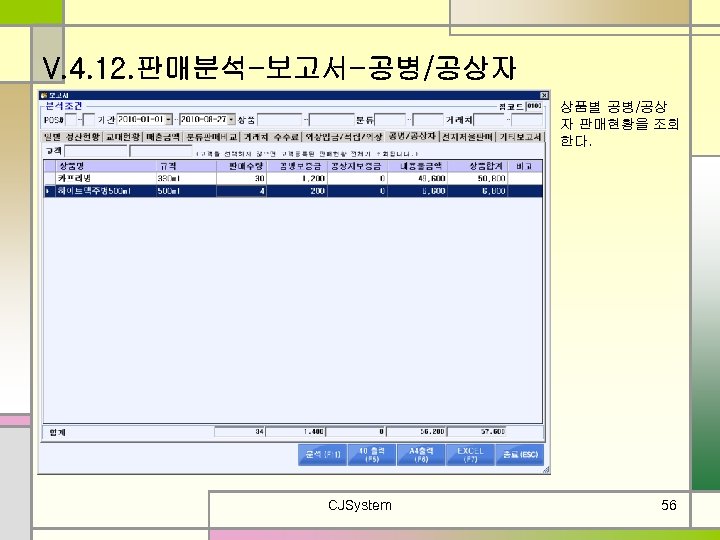Click the row indicator arrow of selected row

click(49, 191)
